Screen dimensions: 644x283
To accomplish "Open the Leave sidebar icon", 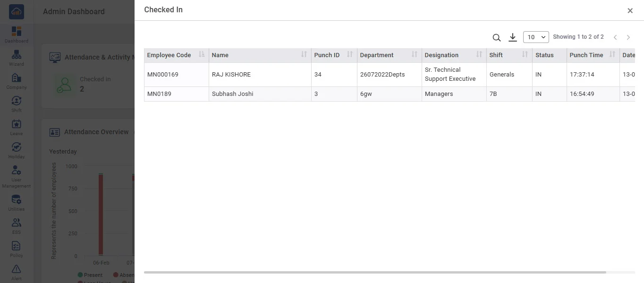I will click(x=16, y=127).
